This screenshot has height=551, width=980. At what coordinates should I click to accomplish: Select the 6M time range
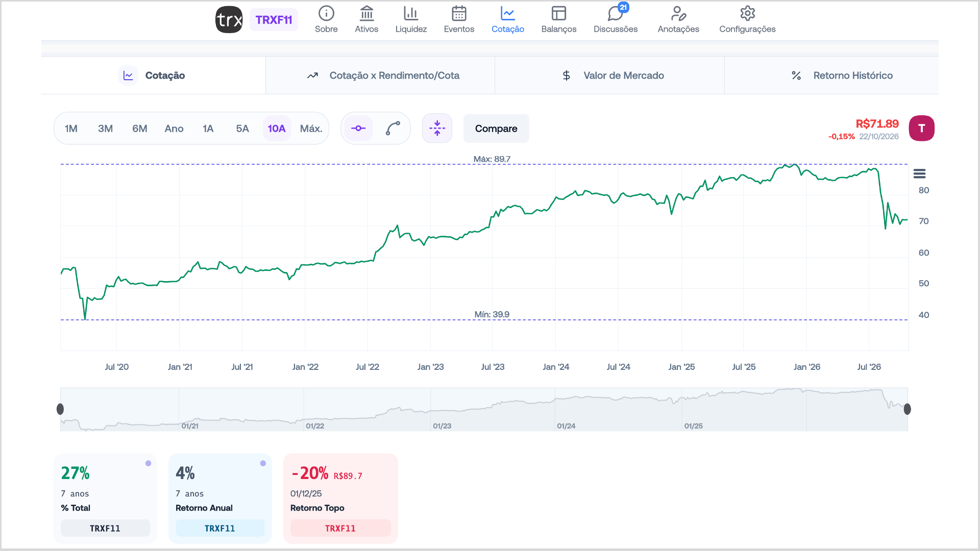pos(139,129)
